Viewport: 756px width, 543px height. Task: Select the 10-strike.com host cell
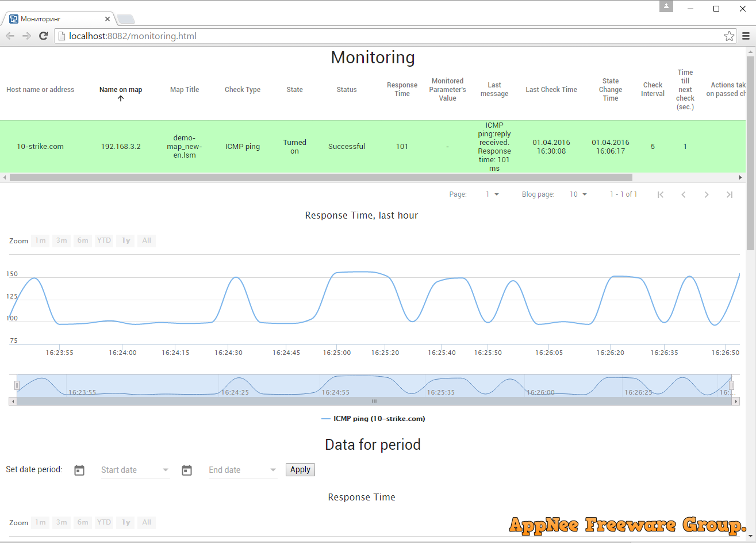40,147
